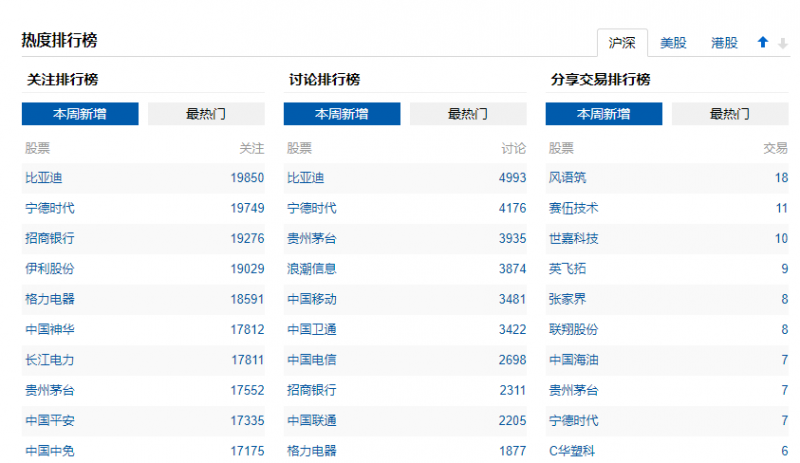Click the gray down arrow icon
This screenshot has width=800, height=463.
pos(782,43)
